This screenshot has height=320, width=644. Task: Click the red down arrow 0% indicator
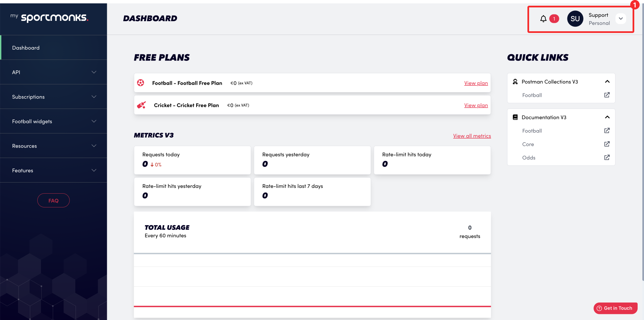point(156,165)
